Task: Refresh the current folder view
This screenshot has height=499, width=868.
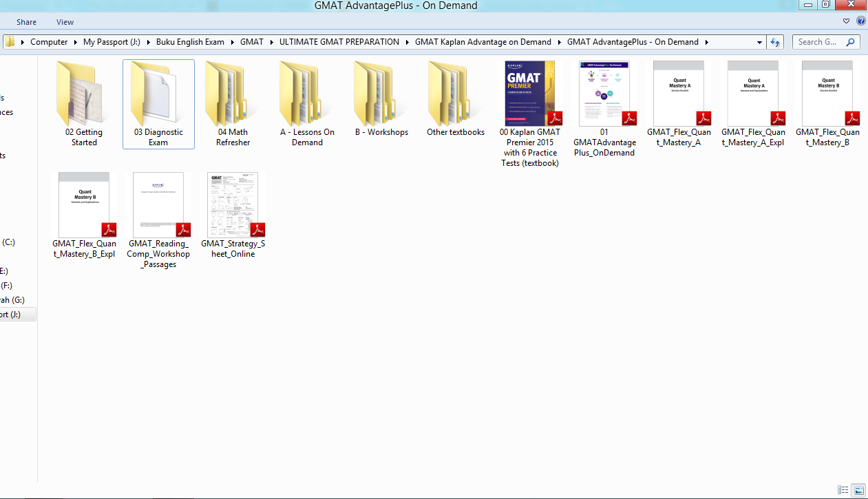Action: click(x=776, y=42)
